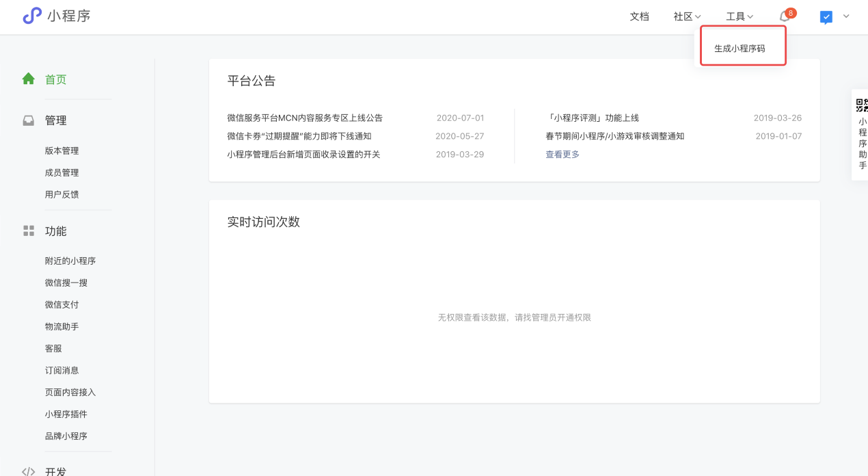The image size is (868, 476).
Task: Open the 春节期间小程序/小游戏审核调整通知 announcement
Action: (x=615, y=136)
